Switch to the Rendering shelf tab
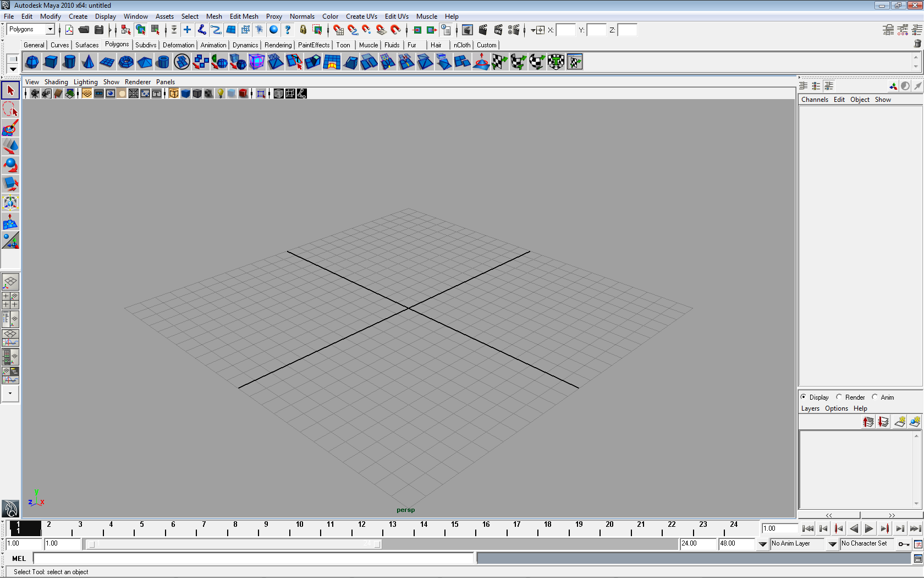 (278, 45)
